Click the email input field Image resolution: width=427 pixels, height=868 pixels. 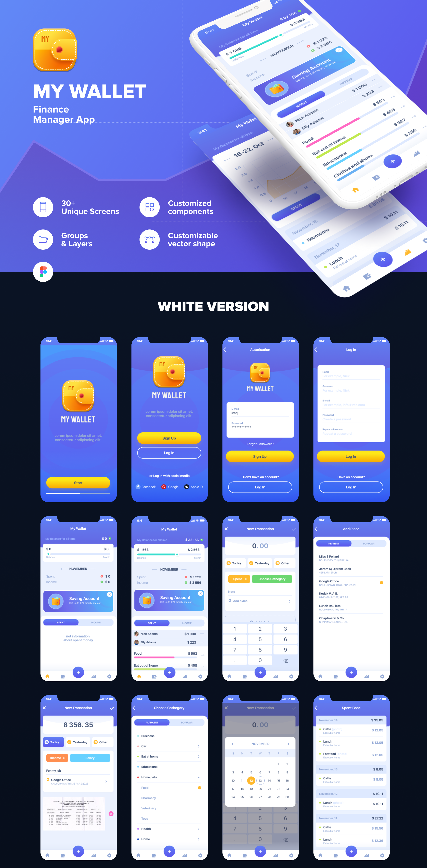coord(260,412)
